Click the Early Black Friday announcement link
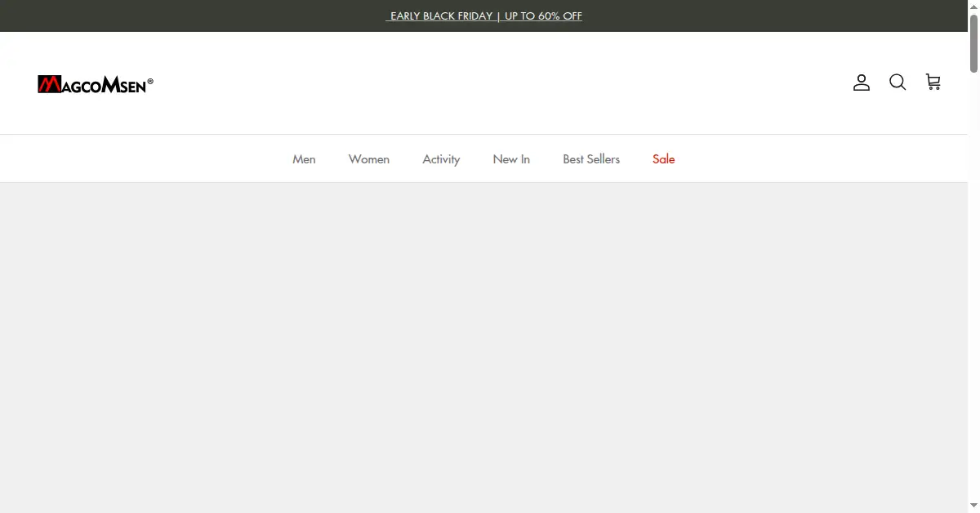Image resolution: width=980 pixels, height=513 pixels. pos(483,16)
